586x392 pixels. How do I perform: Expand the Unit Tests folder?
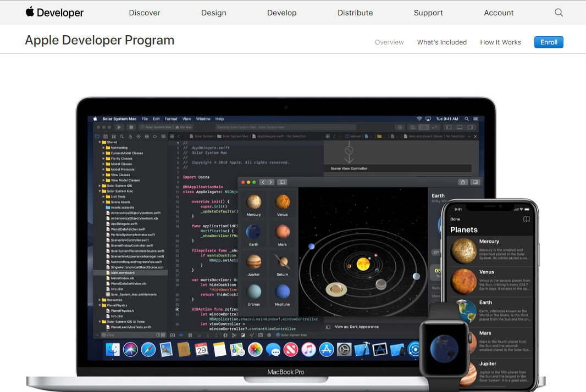click(x=103, y=197)
